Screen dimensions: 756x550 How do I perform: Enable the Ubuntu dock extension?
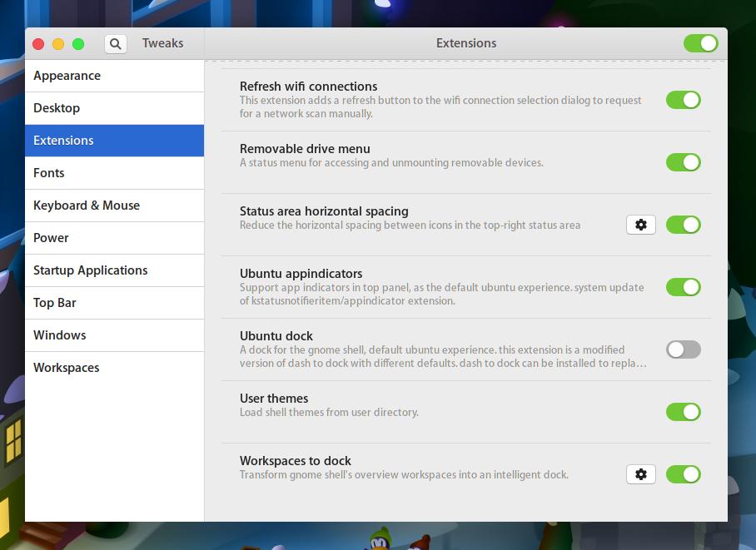pos(684,349)
